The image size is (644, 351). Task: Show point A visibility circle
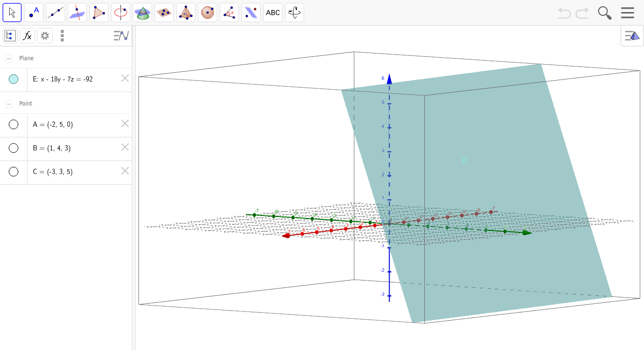[14, 124]
